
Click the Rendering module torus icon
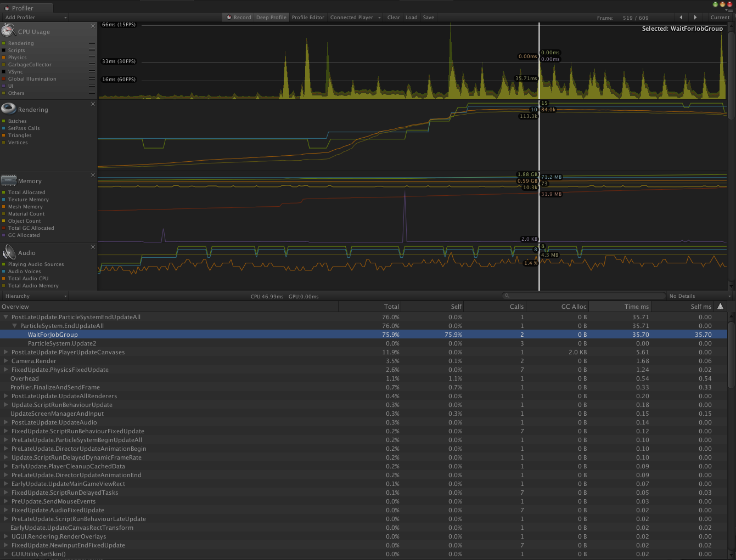9,109
